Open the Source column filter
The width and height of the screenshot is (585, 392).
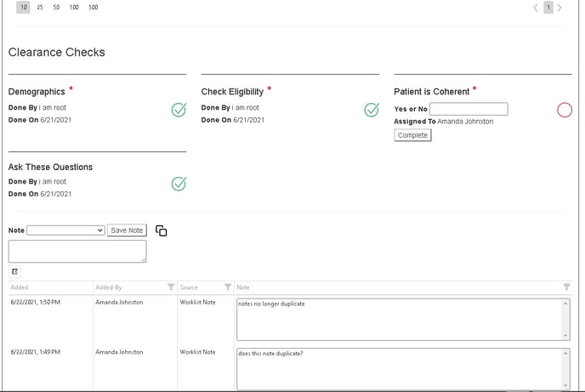[227, 287]
